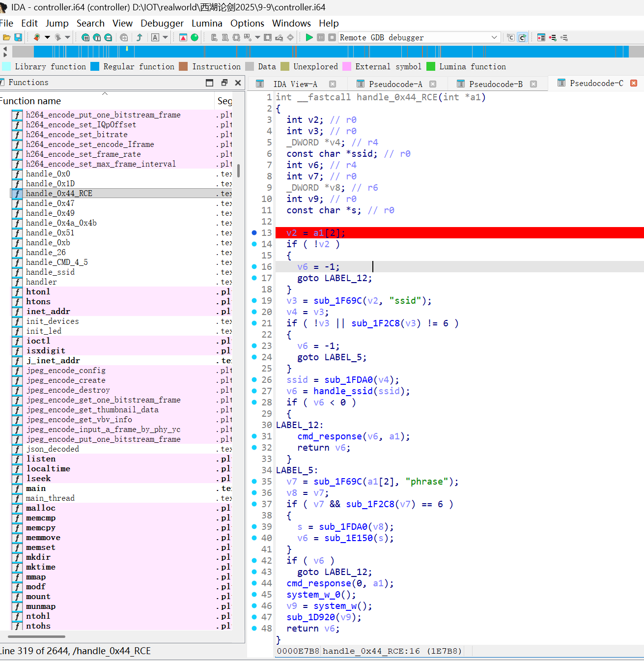This screenshot has width=644, height=661.
Task: Switch to the Pseudocode-B tab
Action: pyautogui.click(x=495, y=84)
